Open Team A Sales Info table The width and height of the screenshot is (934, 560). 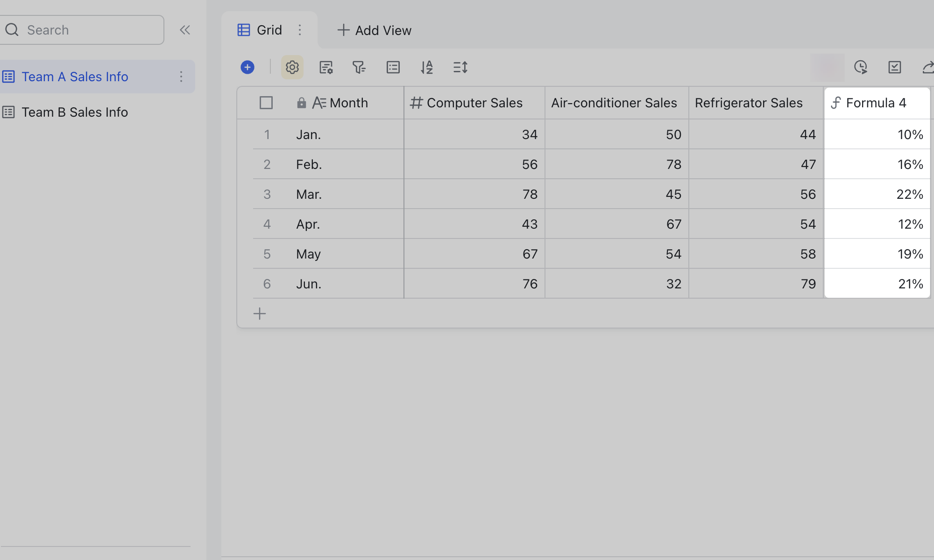97,77
